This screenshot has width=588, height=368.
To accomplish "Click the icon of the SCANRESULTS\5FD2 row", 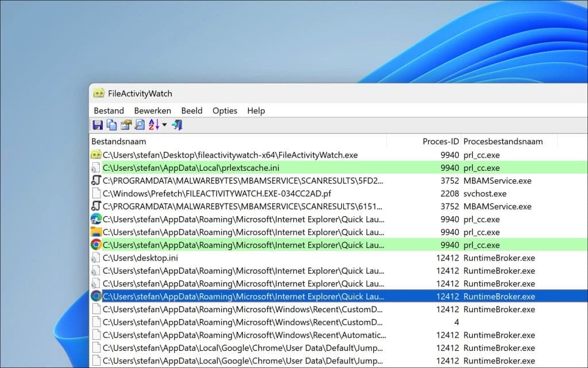I will (x=96, y=181).
